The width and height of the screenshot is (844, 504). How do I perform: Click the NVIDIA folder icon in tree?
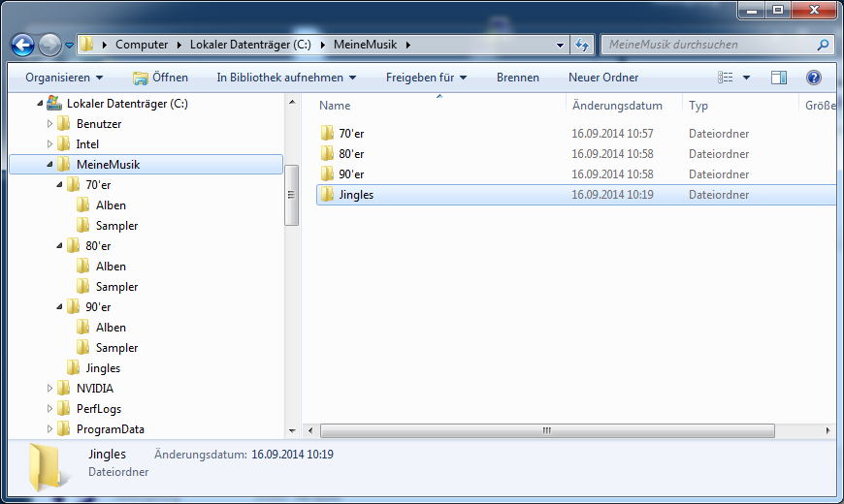pyautogui.click(x=63, y=389)
